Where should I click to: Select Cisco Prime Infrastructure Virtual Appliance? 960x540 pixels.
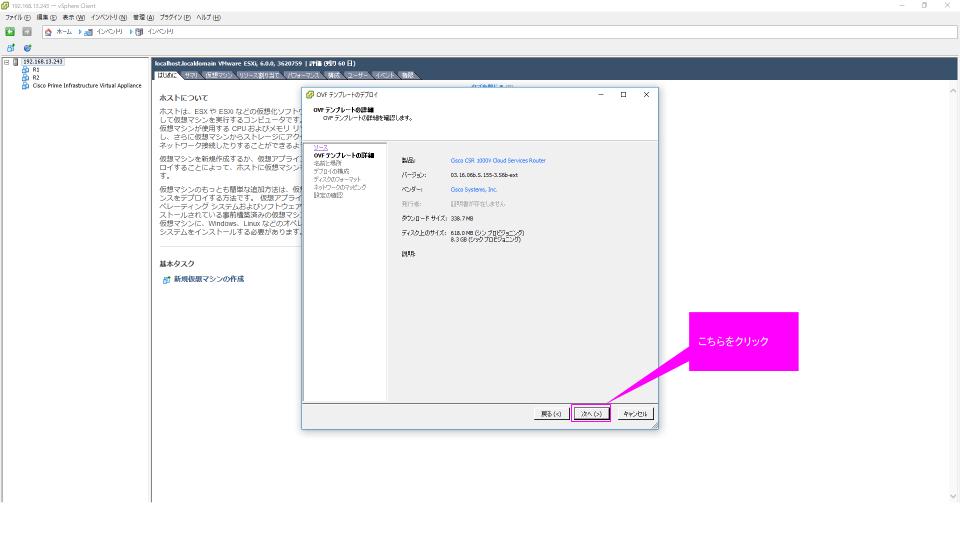click(87, 86)
